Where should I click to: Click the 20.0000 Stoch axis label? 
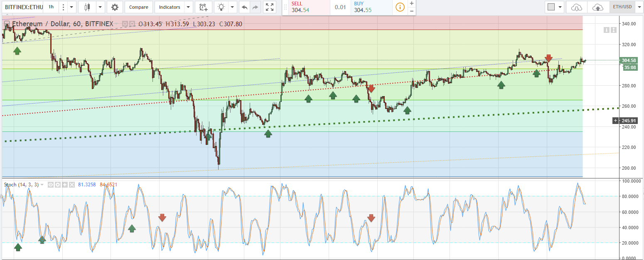[x=631, y=243]
